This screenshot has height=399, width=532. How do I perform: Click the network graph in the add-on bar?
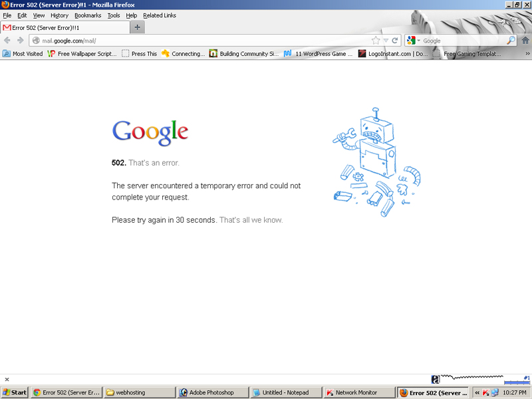pos(472,377)
